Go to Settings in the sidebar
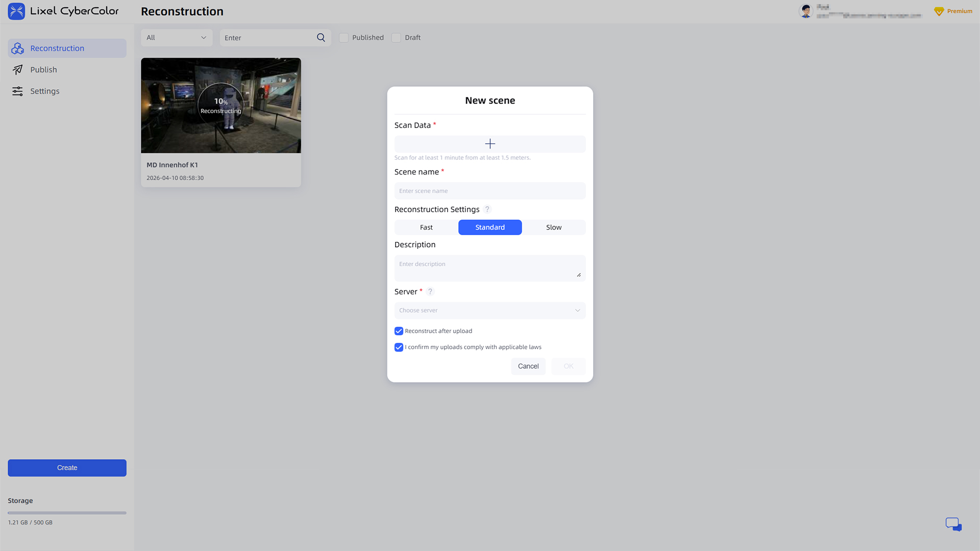 click(44, 91)
